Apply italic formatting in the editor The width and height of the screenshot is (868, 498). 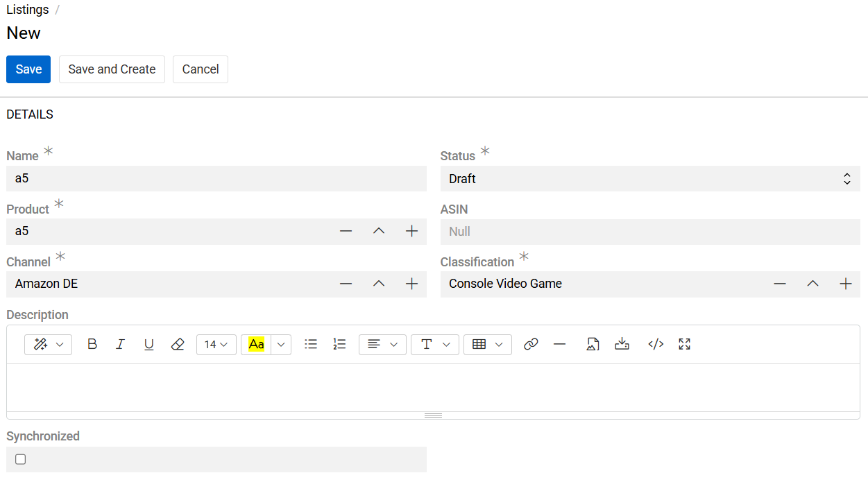(x=120, y=345)
